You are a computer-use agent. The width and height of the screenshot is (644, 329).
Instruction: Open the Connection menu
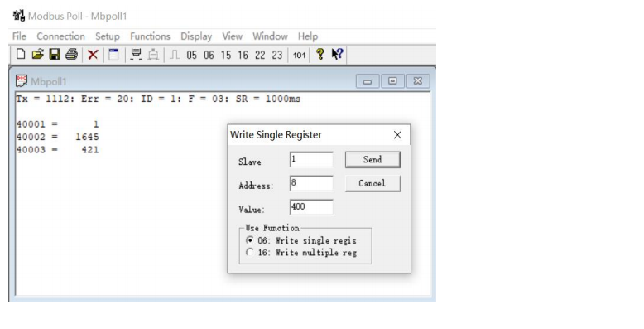(x=60, y=36)
